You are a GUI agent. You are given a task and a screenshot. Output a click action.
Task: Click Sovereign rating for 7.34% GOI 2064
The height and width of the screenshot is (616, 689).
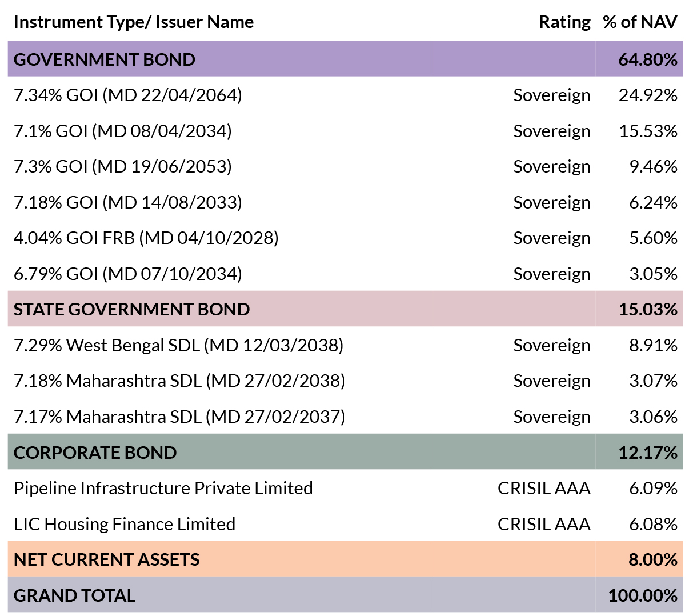552,95
